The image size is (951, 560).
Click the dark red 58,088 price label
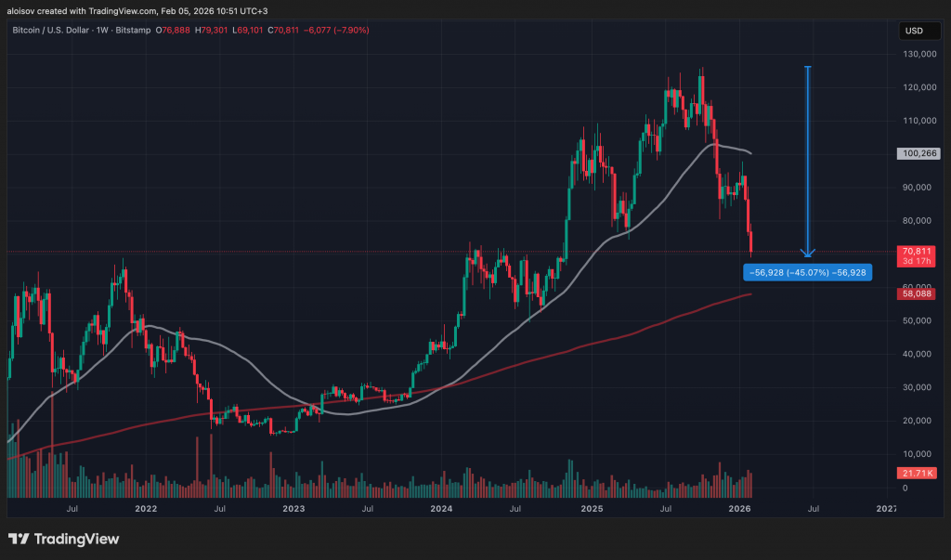click(916, 293)
